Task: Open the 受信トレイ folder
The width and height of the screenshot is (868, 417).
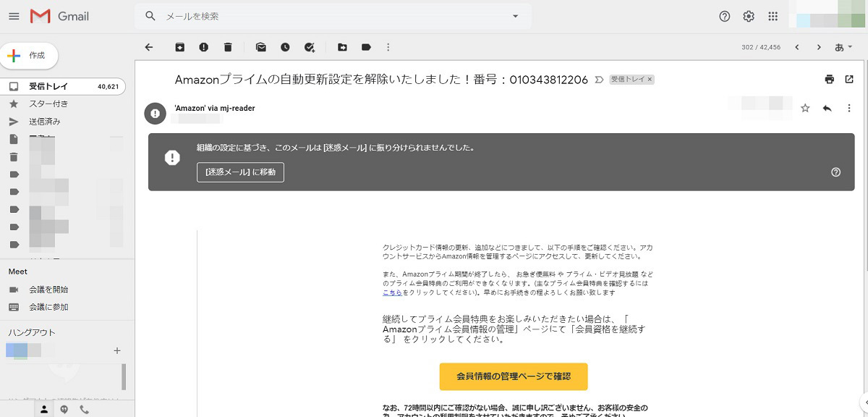Action: pos(63,86)
